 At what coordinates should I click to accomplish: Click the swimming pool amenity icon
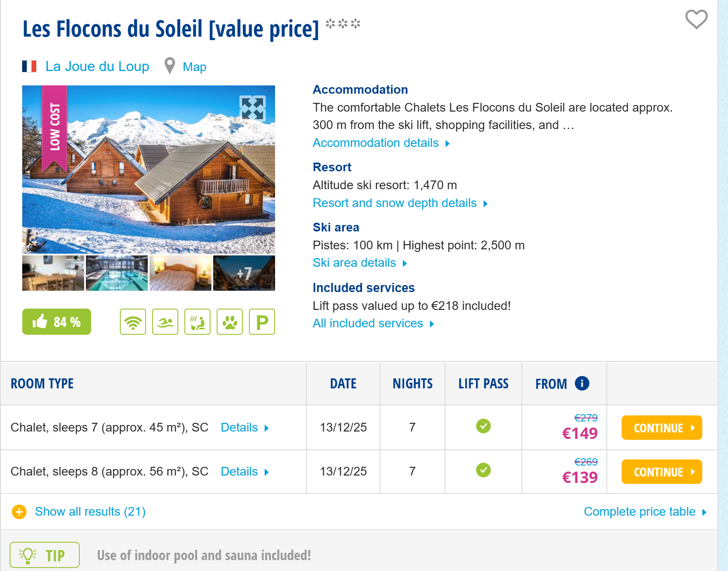pyautogui.click(x=165, y=322)
